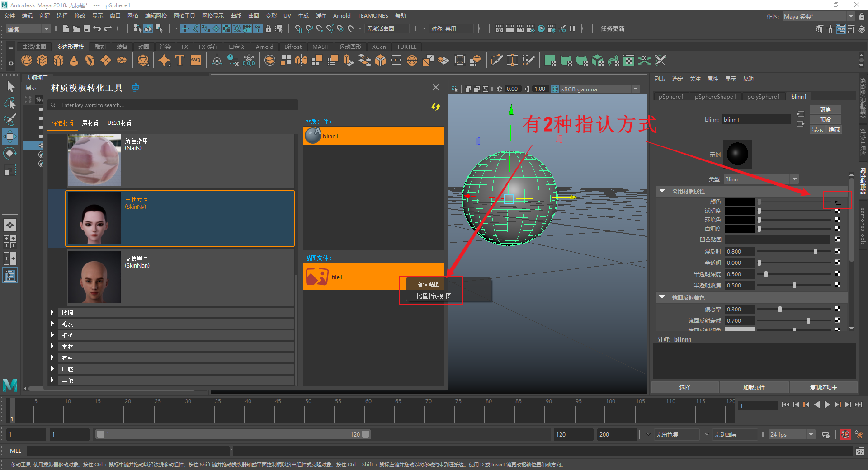Click the Select tool arrow in toolbox

[10, 86]
